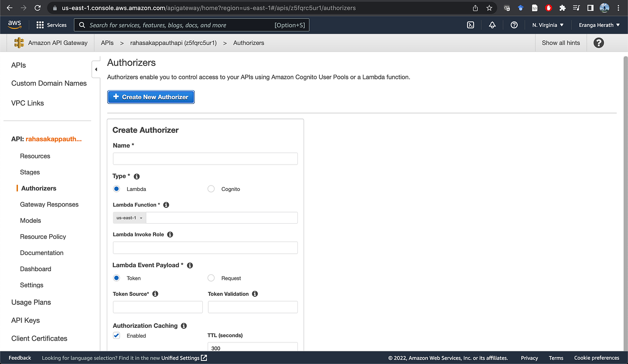
Task: Click the AWS logo home icon
Action: (15, 25)
